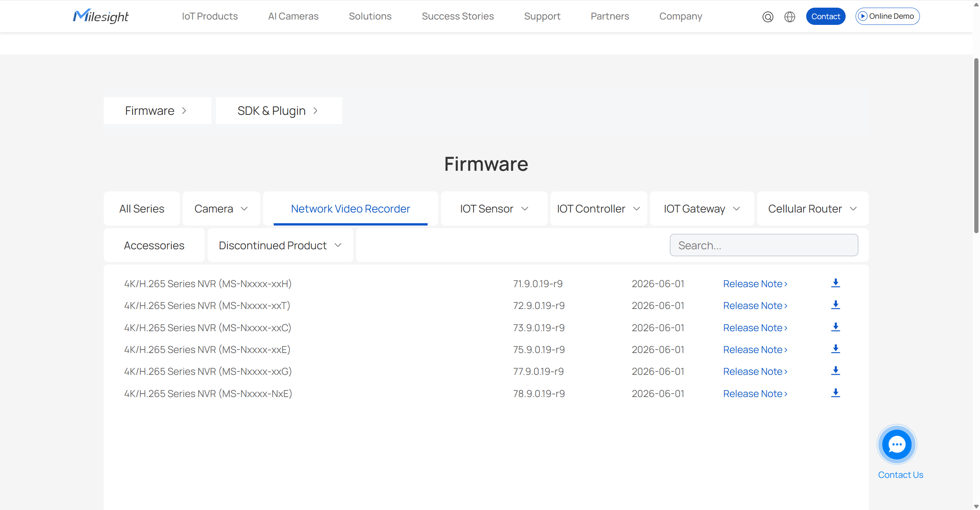
Task: Download firmware for MS-Nxxxx-xxH NVR
Action: 835,283
